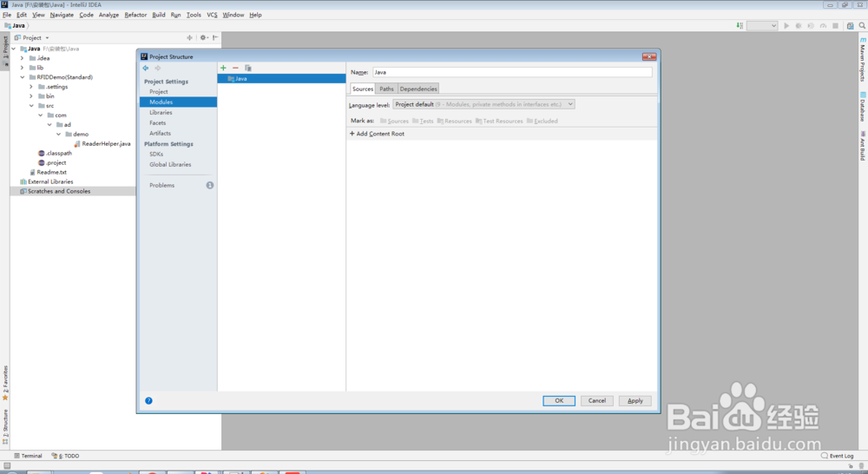Go back using the dialog's left arrow
868x474 pixels.
146,68
